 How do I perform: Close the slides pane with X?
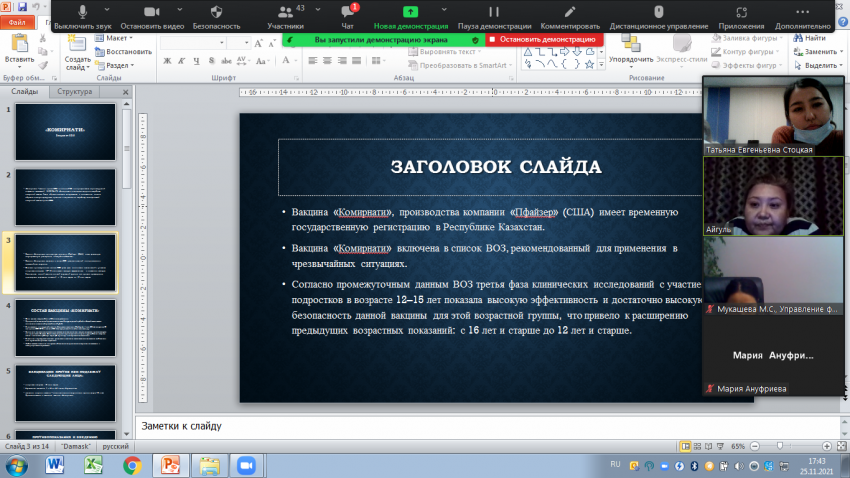coord(125,92)
